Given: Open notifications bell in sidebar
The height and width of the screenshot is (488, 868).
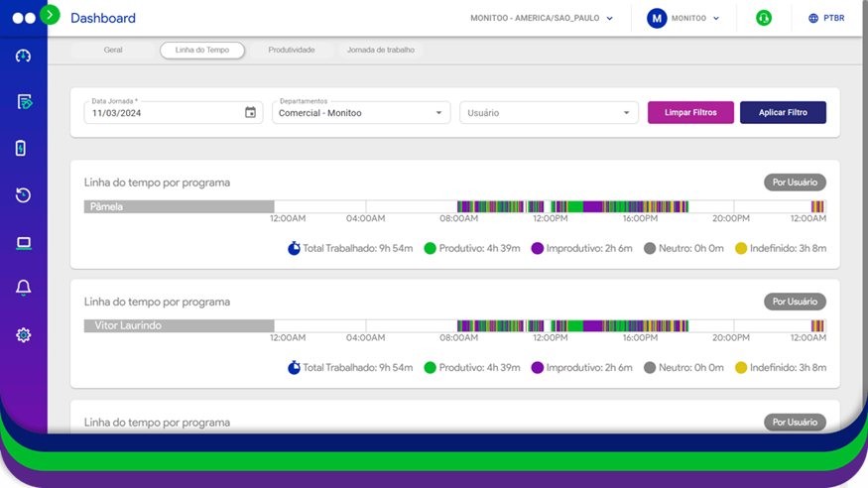Looking at the screenshot, I should [24, 288].
